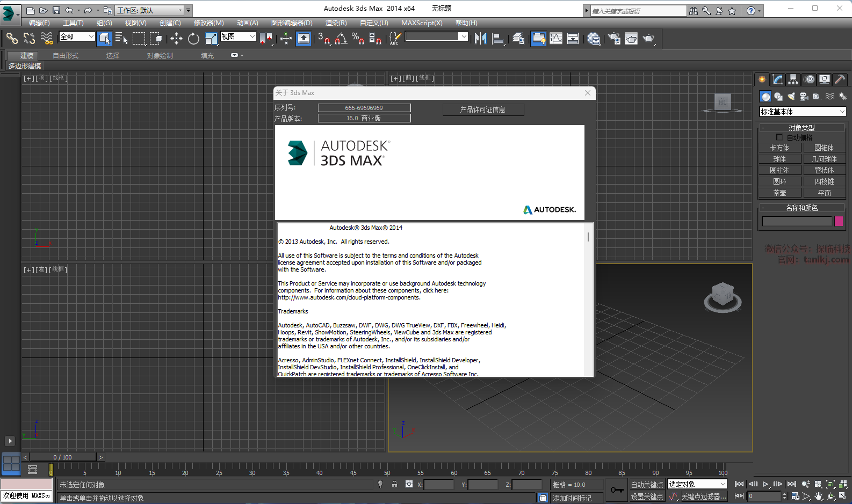This screenshot has height=504, width=852.
Task: Toggle the selection lock padlock icon
Action: pyautogui.click(x=394, y=484)
